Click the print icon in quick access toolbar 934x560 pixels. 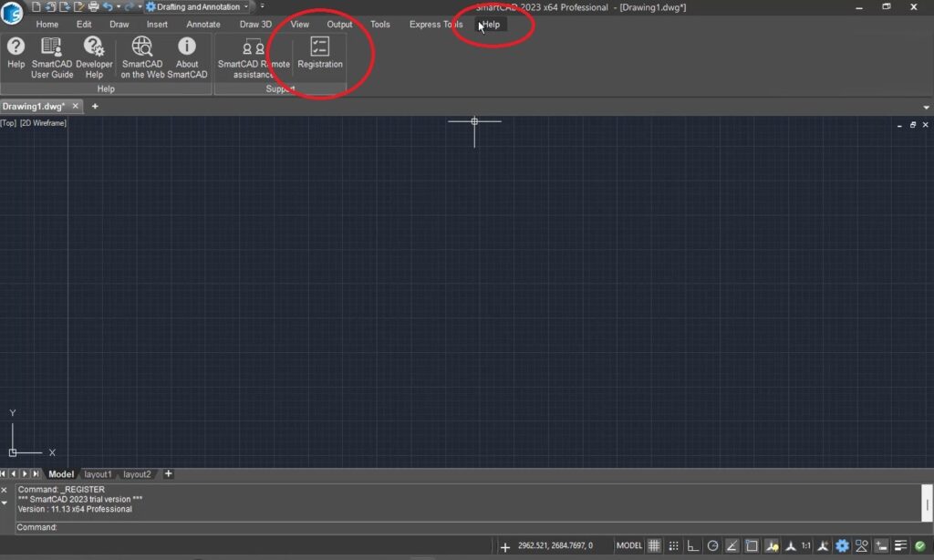(93, 6)
